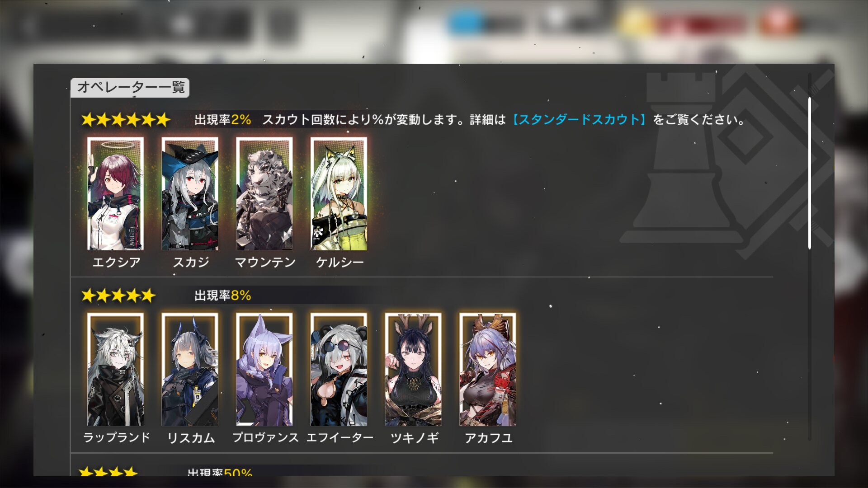Screen dimensions: 868x488
Task: Select the エフイーター operator portrait
Action: [x=339, y=370]
